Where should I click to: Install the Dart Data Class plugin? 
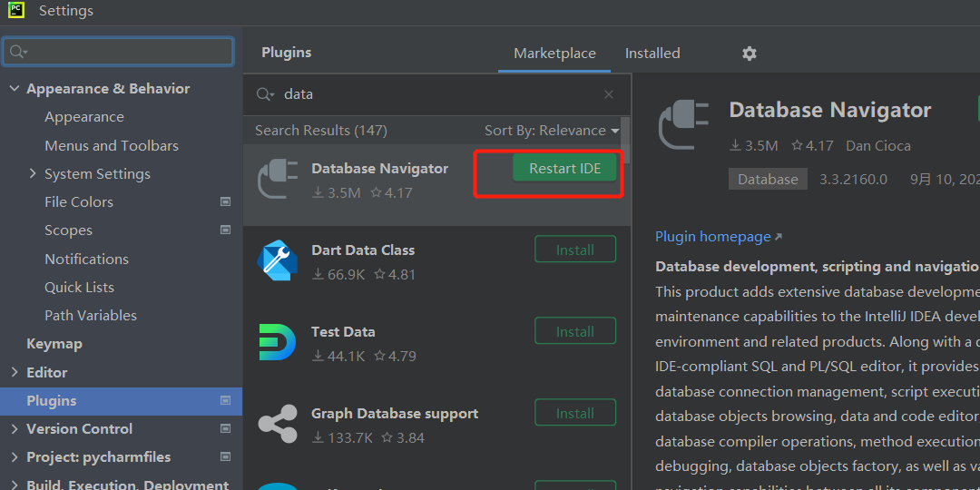pyautogui.click(x=575, y=250)
